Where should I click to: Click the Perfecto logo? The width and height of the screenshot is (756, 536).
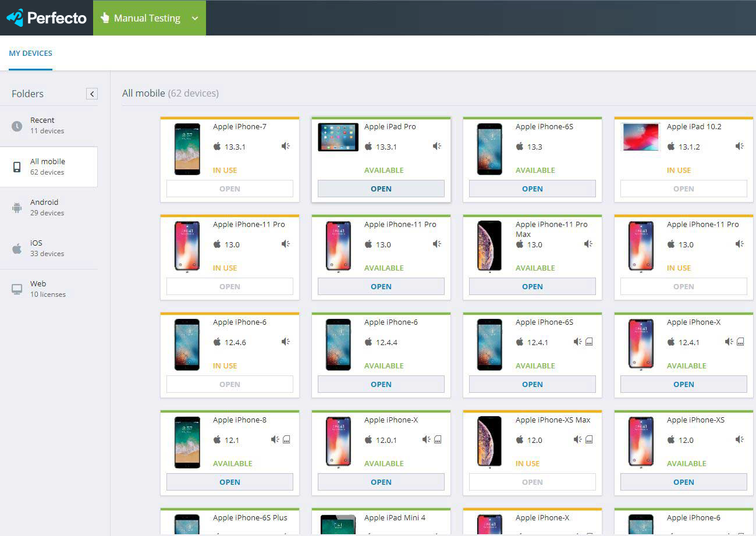[47, 18]
